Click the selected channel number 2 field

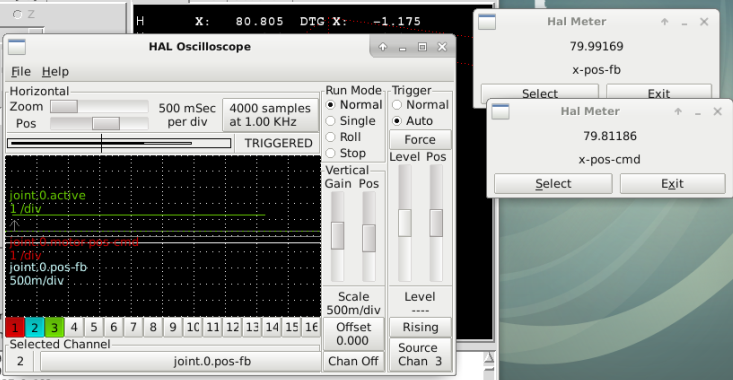click(20, 361)
